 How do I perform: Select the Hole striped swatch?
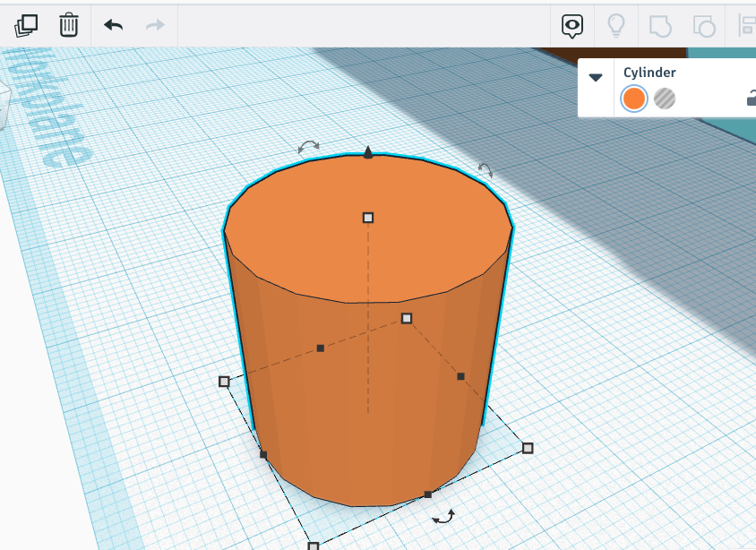coord(665,99)
